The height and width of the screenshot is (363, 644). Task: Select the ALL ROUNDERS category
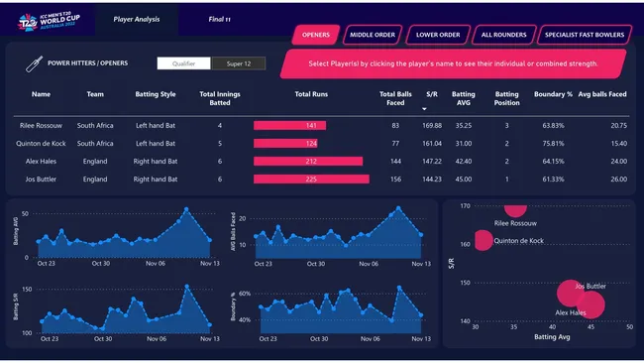coord(503,35)
